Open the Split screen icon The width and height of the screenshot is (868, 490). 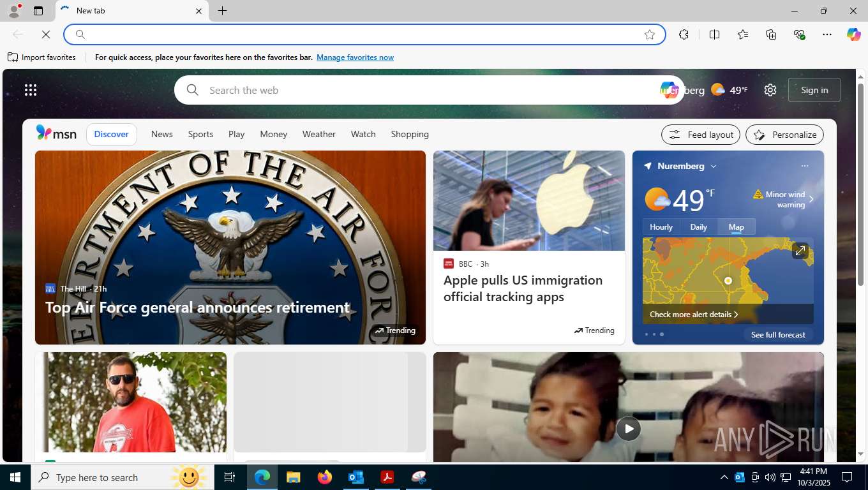coord(715,34)
